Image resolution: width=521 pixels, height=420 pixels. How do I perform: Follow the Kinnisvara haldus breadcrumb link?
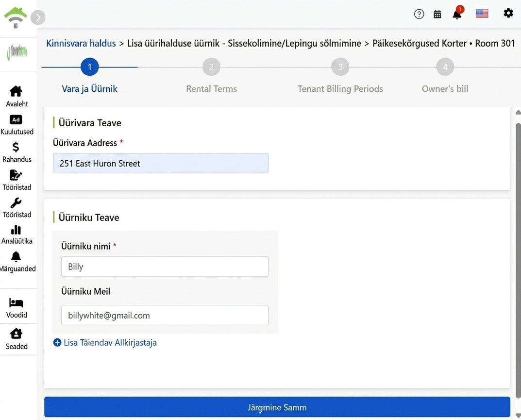pos(81,43)
